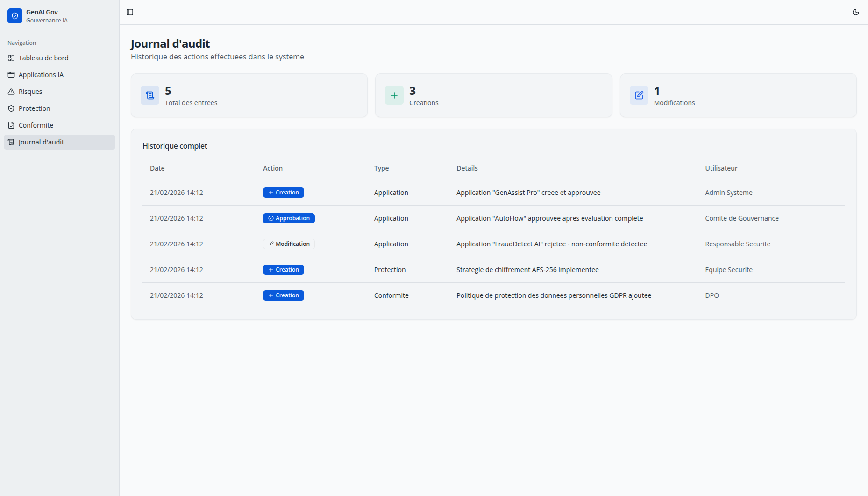Image resolution: width=868 pixels, height=496 pixels.
Task: Click the Approbation badge for AutoFlow
Action: 289,218
